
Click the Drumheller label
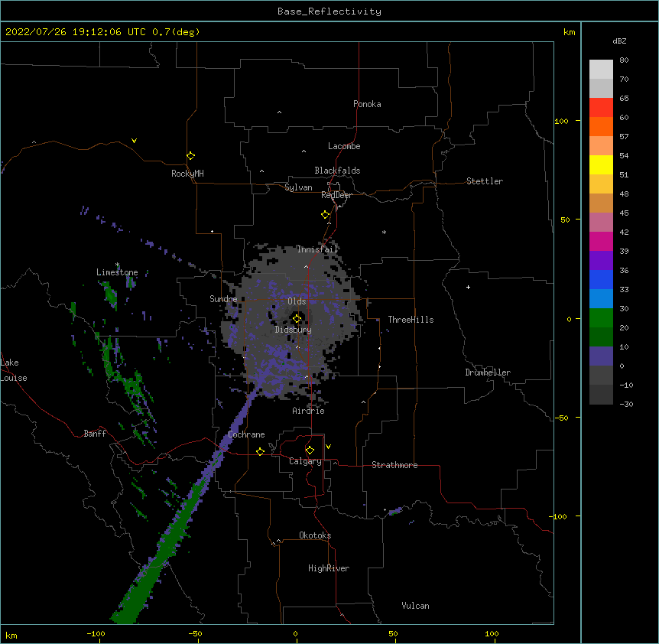(x=488, y=372)
